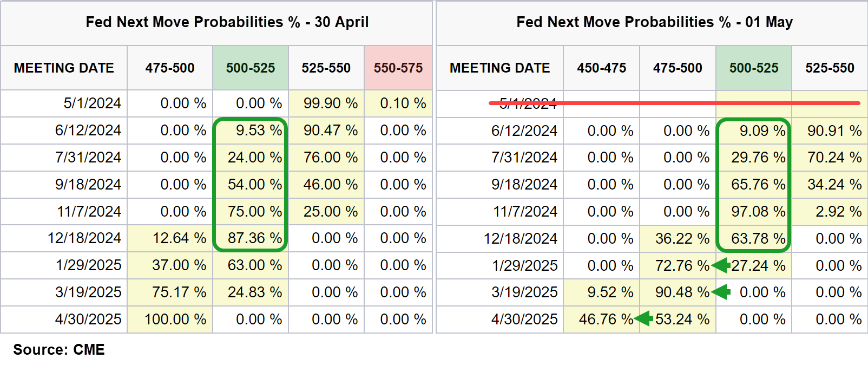Click the 'Fed Next Move Probabilities % - 30 April' title
The image size is (868, 365).
pos(227,22)
